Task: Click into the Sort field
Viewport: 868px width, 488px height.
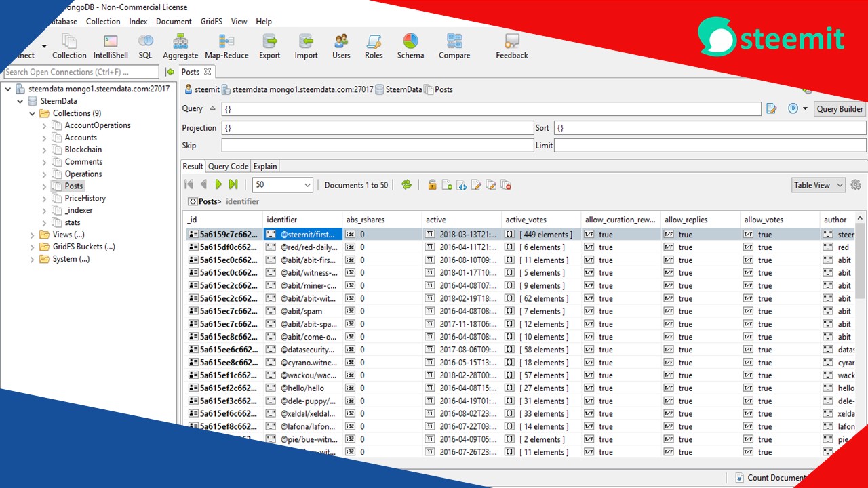Action: click(710, 127)
